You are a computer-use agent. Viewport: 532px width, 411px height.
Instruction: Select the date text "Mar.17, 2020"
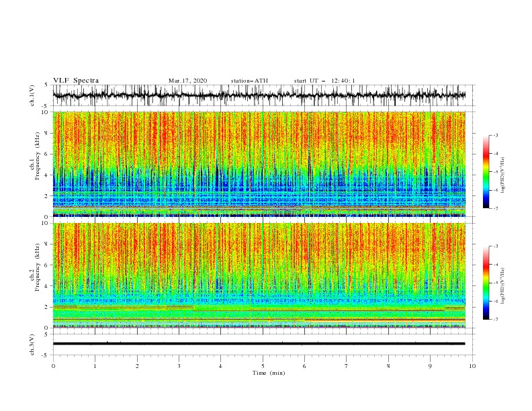pyautogui.click(x=187, y=81)
